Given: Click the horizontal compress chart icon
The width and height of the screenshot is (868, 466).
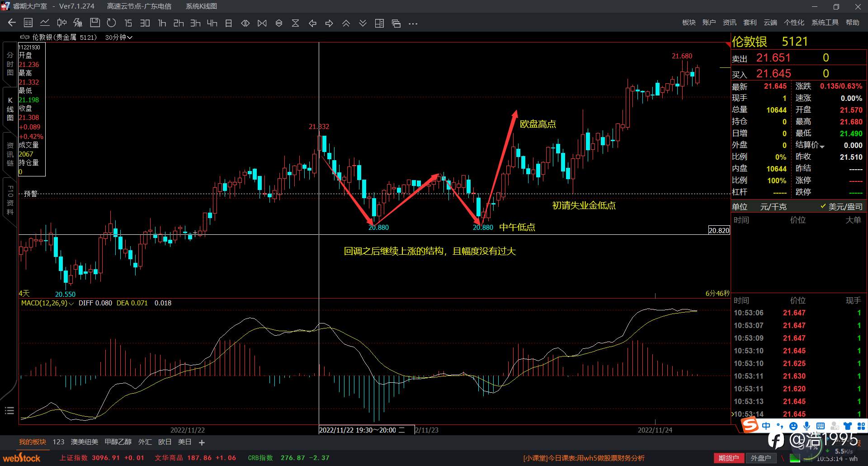Looking at the screenshot, I should click(x=262, y=23).
